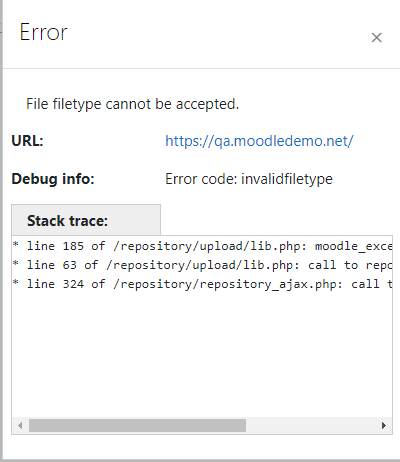Select the line 185 stack trace entry

[202, 246]
